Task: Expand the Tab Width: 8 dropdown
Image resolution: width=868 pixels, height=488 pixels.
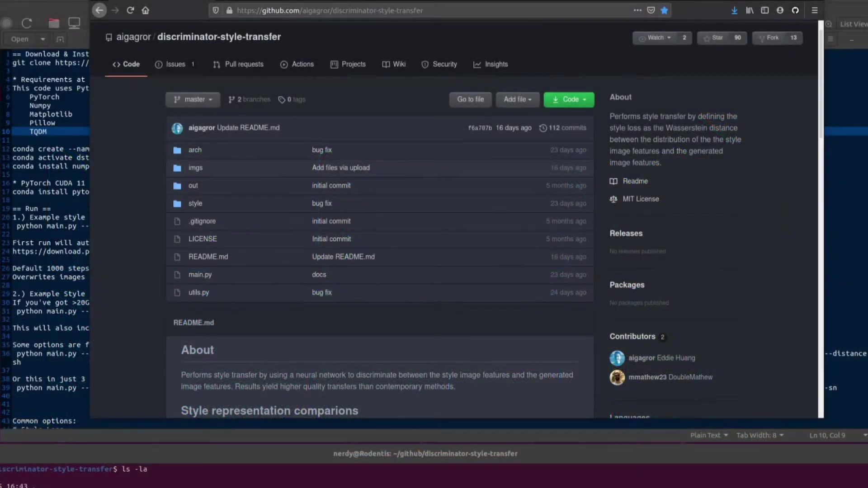Action: click(759, 435)
